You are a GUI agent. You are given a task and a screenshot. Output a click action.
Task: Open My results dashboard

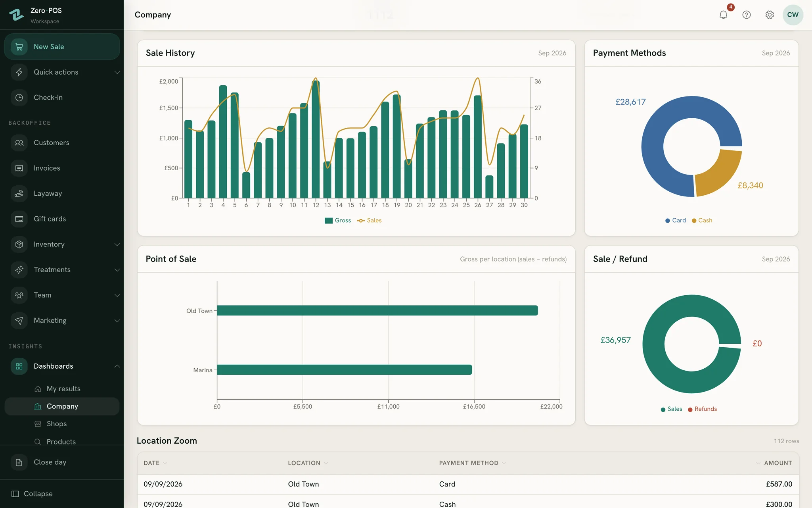pos(62,389)
